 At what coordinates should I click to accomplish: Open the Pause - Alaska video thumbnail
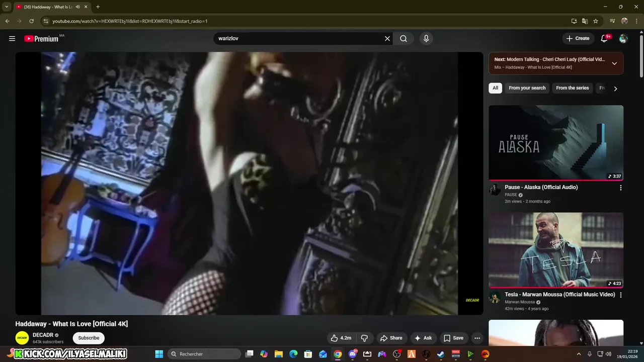coord(556,143)
